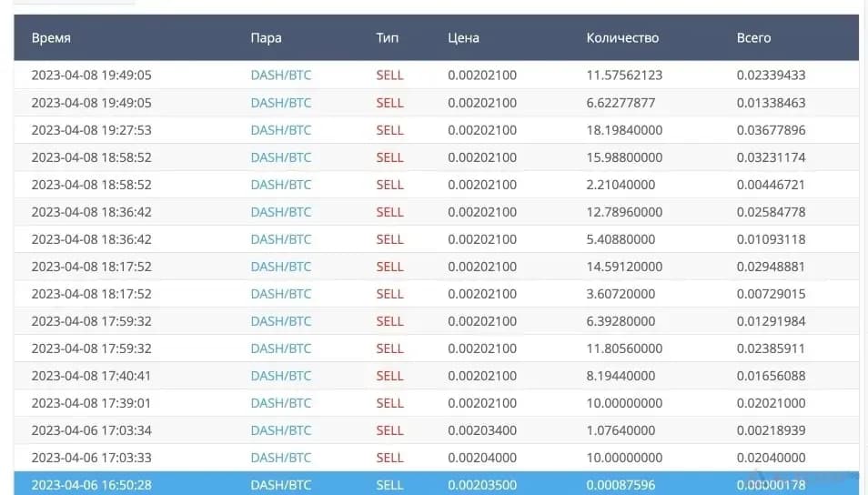The height and width of the screenshot is (495, 868).
Task: Click quantity value 11.80560000
Action: (x=624, y=349)
